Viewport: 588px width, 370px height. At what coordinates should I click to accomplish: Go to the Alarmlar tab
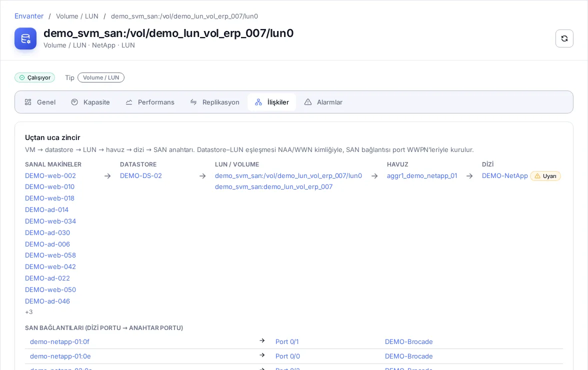coord(323,102)
